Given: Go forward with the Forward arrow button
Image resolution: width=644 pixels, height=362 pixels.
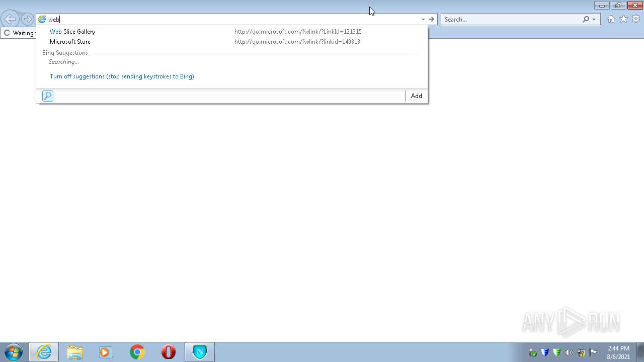Looking at the screenshot, I should pos(27,19).
